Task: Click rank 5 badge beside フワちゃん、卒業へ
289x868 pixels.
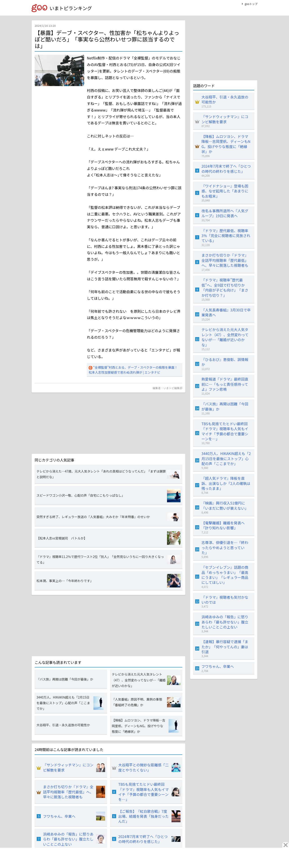Action: click(39, 816)
